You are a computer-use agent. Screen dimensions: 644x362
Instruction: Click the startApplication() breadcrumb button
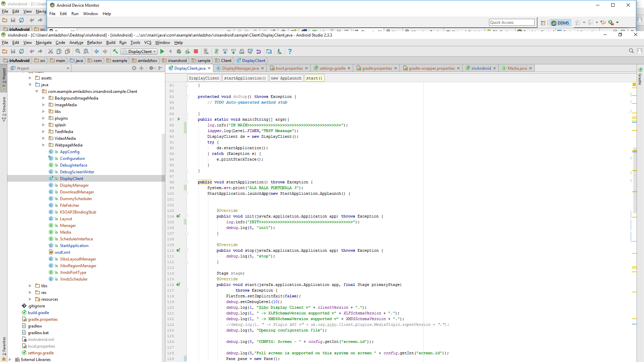click(x=245, y=78)
